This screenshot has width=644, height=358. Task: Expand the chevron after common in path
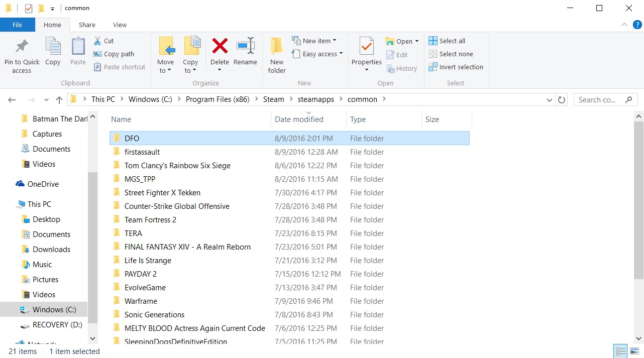click(x=384, y=99)
